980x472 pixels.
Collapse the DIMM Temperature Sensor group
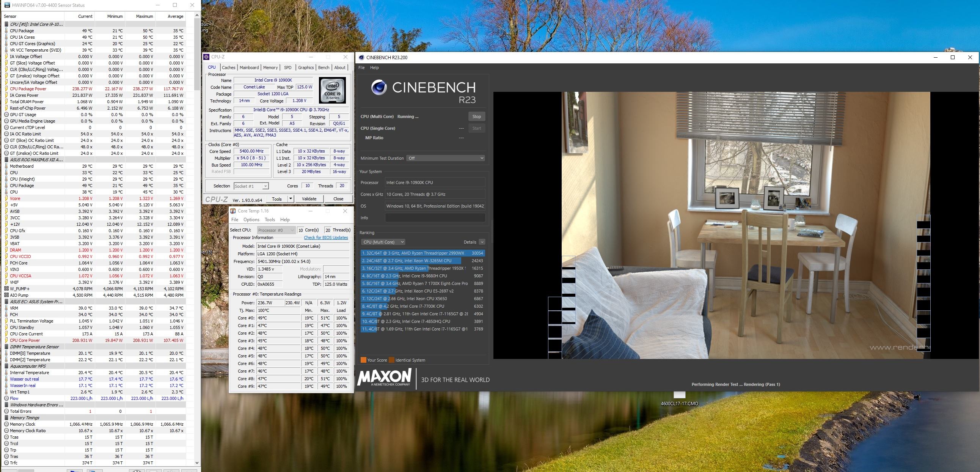(6, 347)
